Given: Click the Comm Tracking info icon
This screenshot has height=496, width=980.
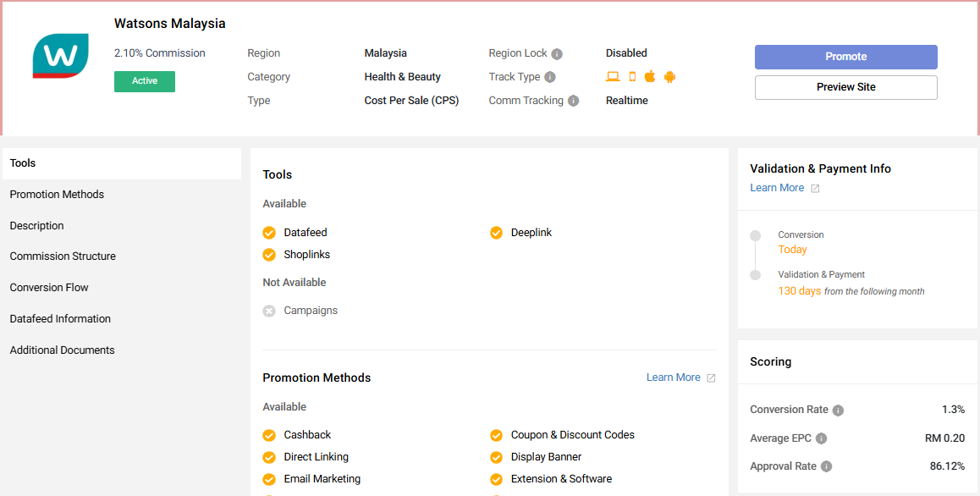Looking at the screenshot, I should coord(573,101).
